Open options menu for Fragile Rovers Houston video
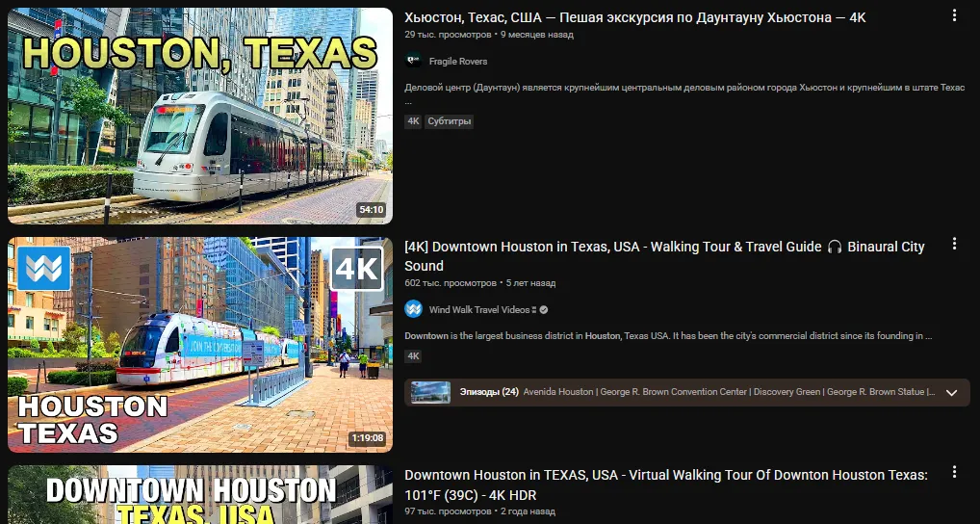Image resolution: width=980 pixels, height=524 pixels. [x=954, y=15]
